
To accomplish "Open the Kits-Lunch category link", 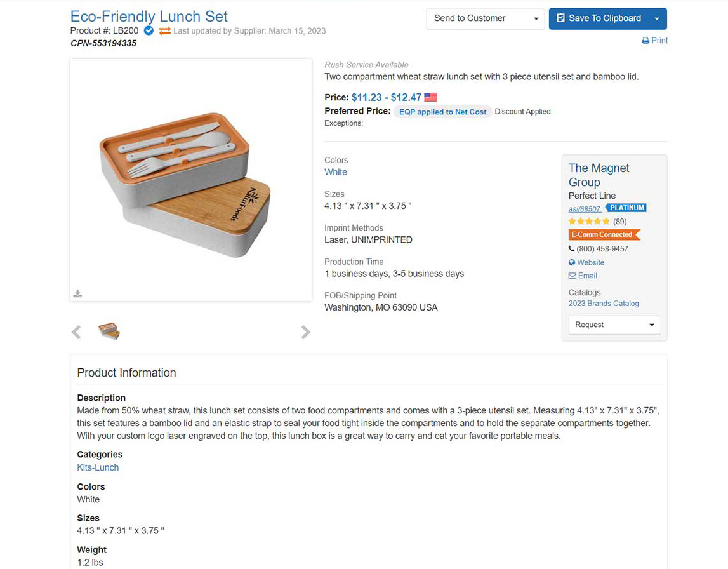I will click(98, 468).
